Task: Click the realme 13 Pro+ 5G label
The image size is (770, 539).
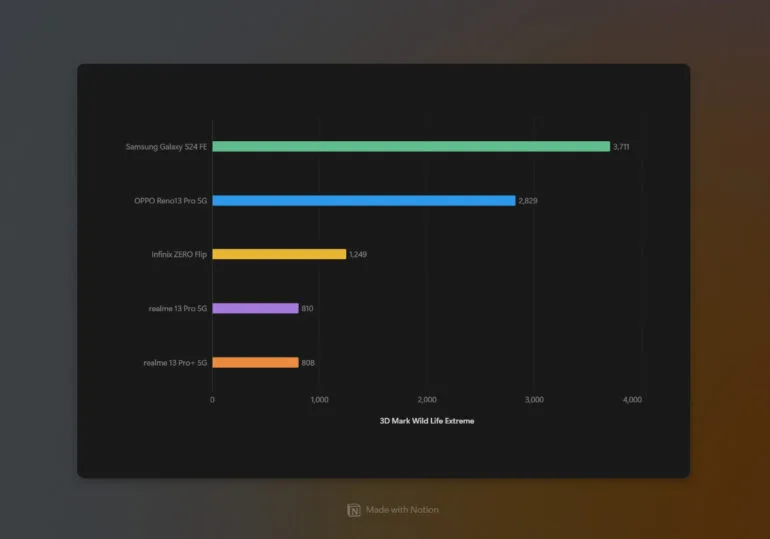Action: [x=175, y=363]
